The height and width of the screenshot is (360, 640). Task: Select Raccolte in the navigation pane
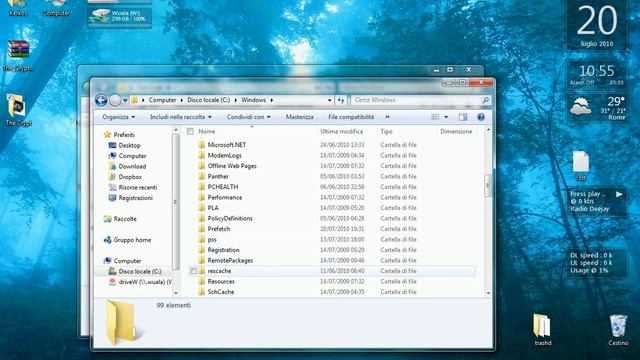coord(125,219)
